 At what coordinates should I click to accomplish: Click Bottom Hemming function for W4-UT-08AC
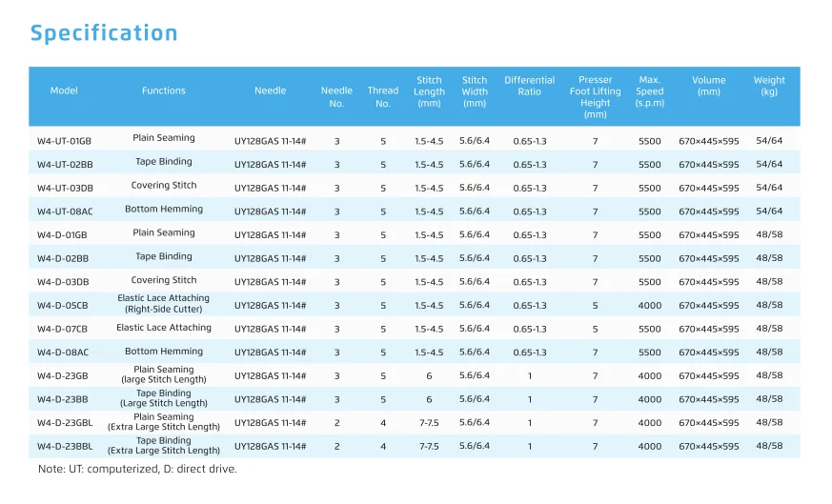click(163, 210)
